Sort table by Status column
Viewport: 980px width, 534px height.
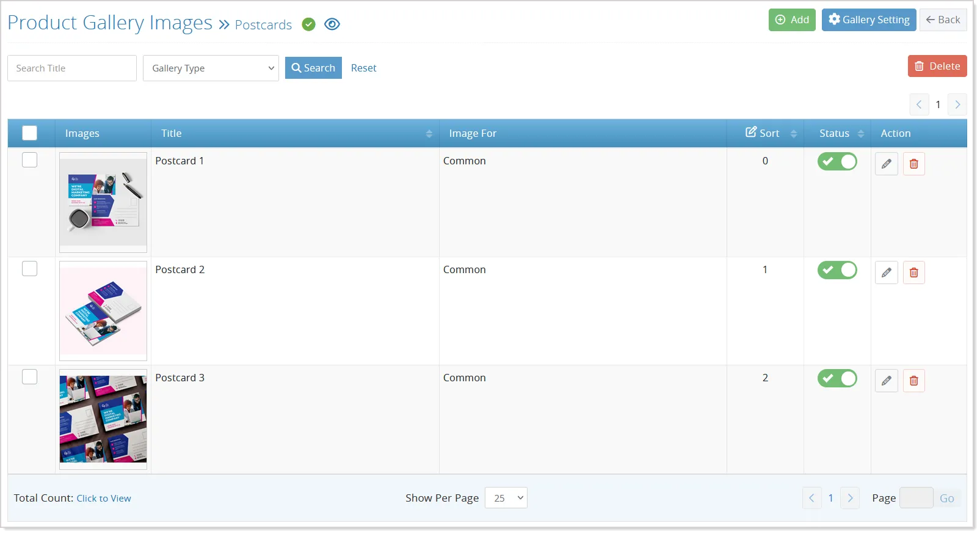click(861, 134)
